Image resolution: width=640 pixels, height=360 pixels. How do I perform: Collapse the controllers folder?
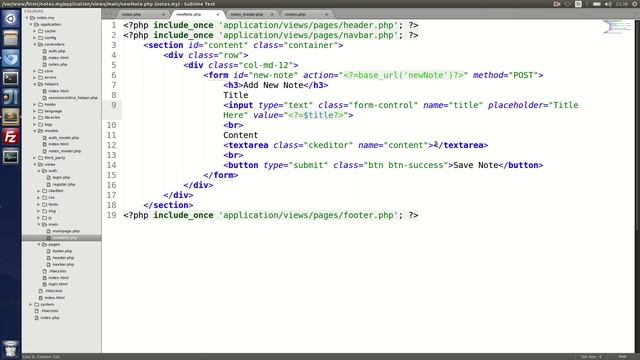click(35, 44)
